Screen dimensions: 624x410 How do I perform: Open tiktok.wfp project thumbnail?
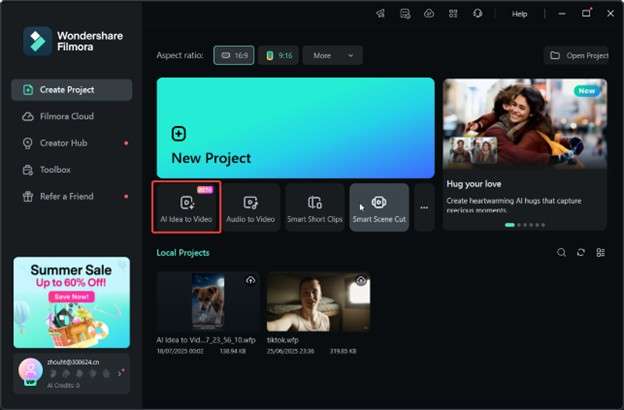318,301
